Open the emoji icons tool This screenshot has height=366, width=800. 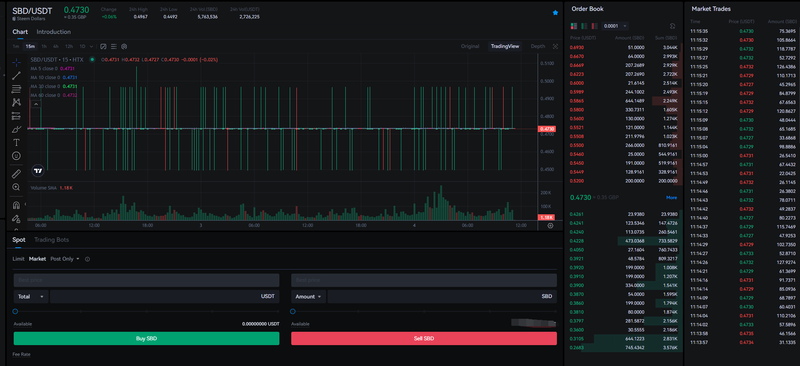click(x=16, y=156)
